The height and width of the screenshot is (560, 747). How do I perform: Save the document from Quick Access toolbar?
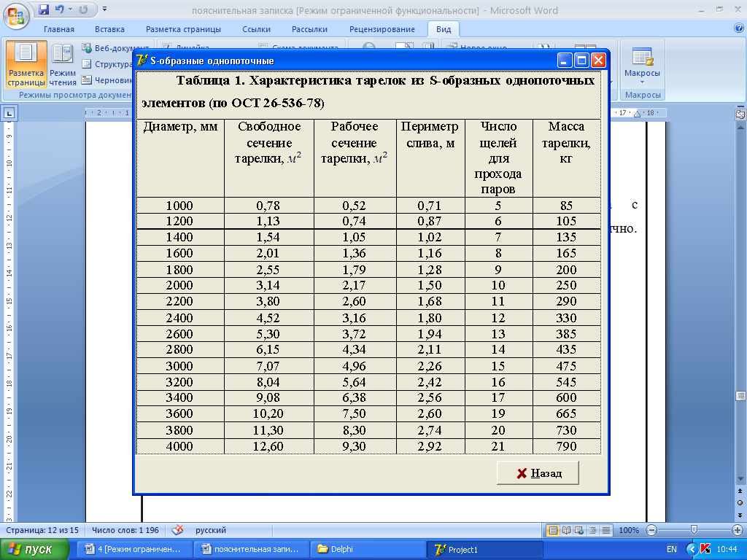point(44,9)
